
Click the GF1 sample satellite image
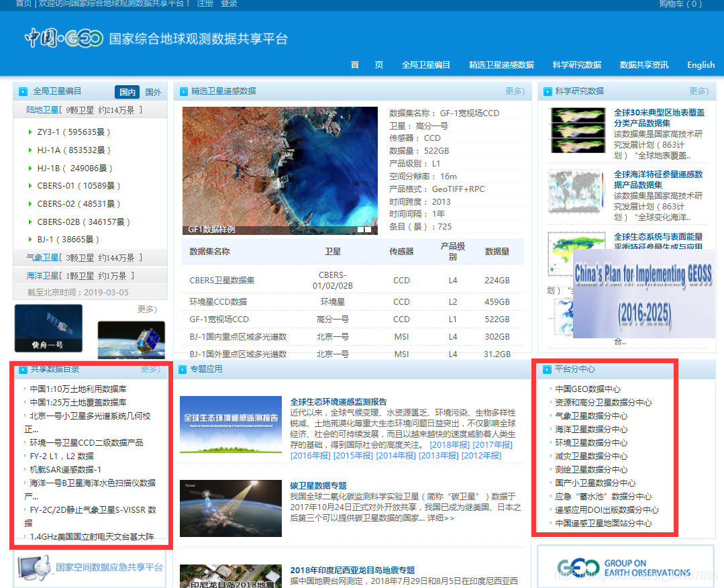pyautogui.click(x=280, y=170)
